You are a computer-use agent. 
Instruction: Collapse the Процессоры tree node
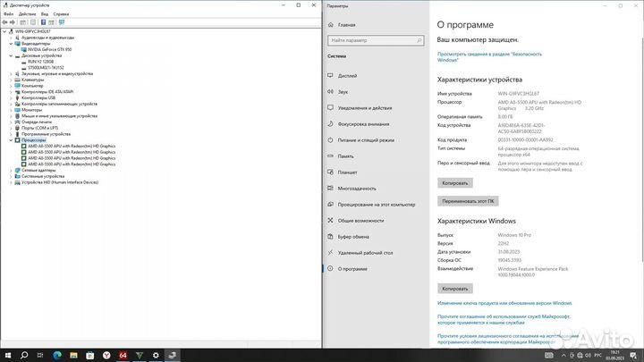pyautogui.click(x=10, y=140)
